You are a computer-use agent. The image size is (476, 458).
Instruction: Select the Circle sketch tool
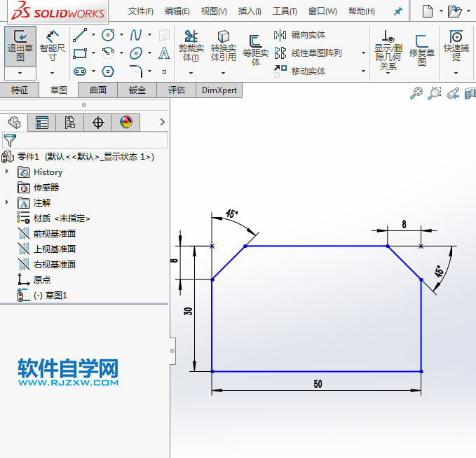click(x=108, y=35)
